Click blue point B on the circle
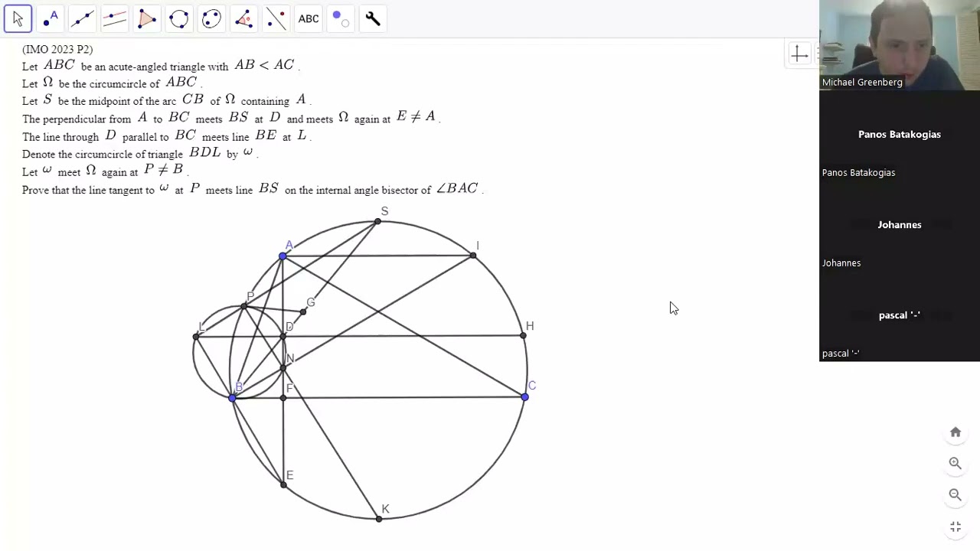 [232, 397]
